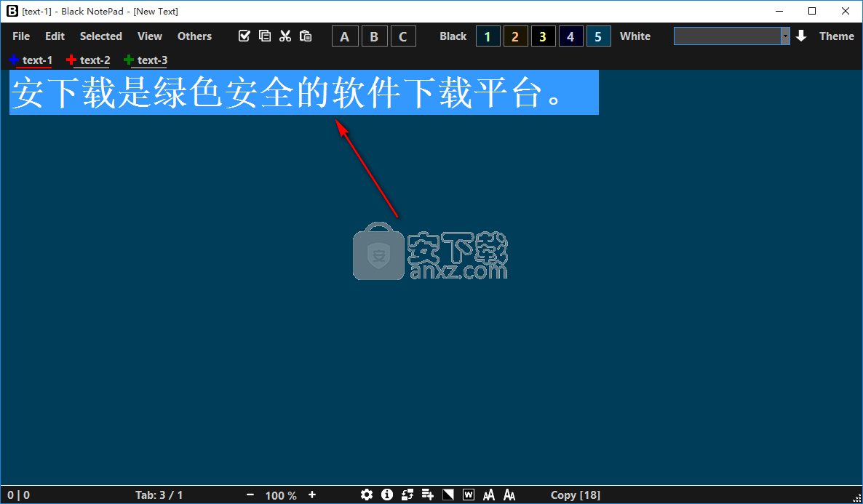Toggle the W word-wrap icon
The width and height of the screenshot is (863, 504).
pyautogui.click(x=469, y=495)
